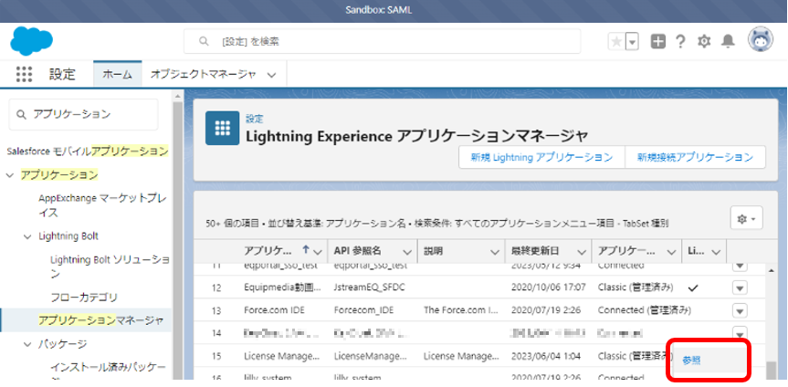
Task: Open the favorites star icon
Action: click(616, 42)
